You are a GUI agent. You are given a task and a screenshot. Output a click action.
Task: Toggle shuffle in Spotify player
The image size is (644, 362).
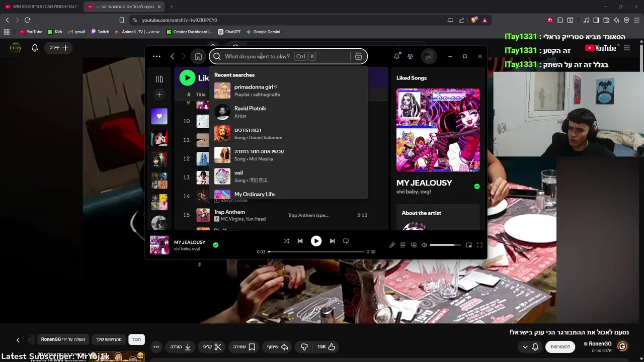tap(286, 241)
